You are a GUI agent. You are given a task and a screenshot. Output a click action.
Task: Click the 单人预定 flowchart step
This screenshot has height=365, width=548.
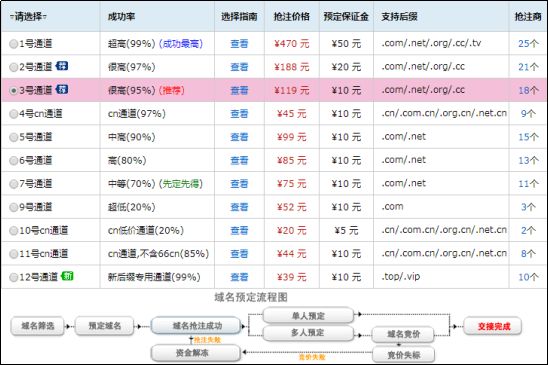[308, 316]
